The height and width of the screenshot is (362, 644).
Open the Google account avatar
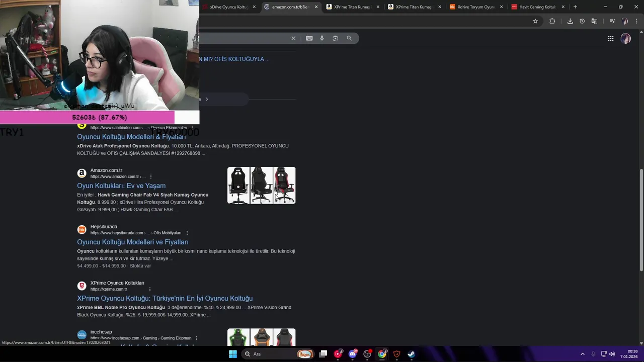(626, 39)
